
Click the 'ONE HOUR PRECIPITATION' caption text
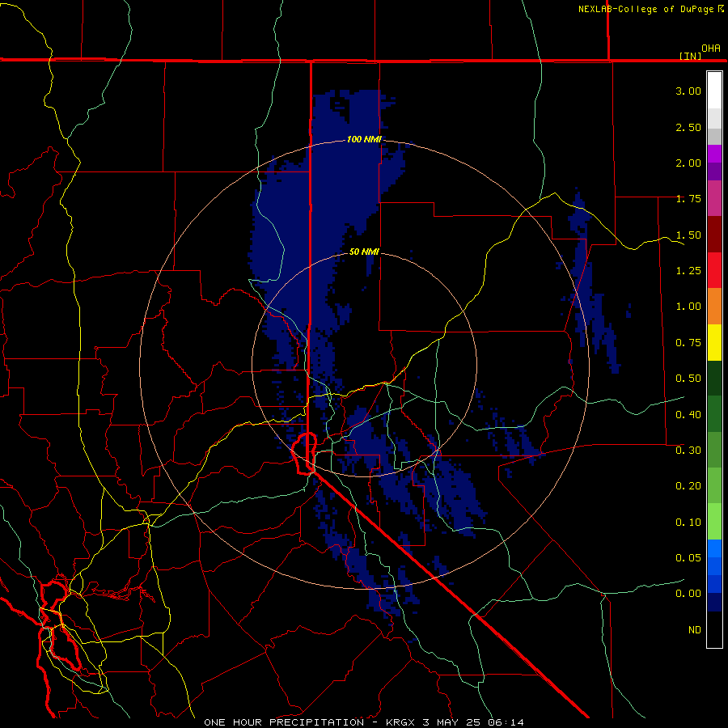pos(284,722)
